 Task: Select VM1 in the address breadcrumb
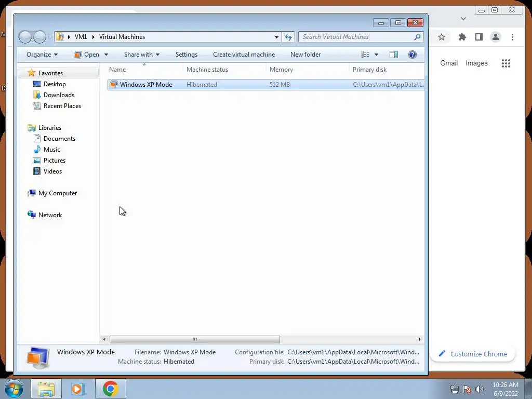[x=81, y=37]
